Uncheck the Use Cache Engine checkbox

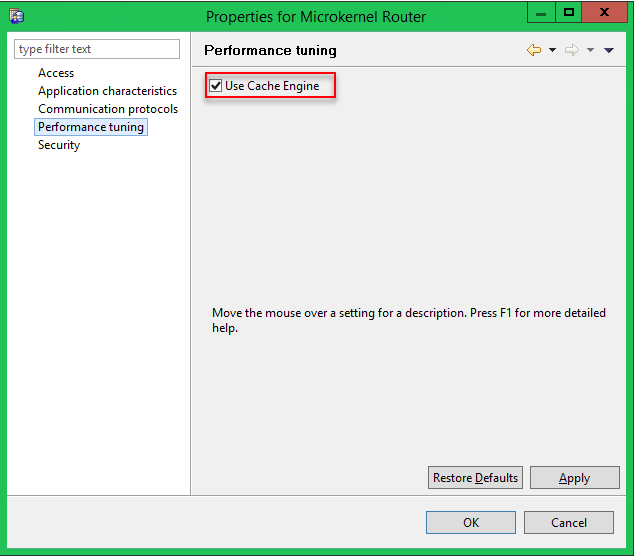tap(215, 86)
